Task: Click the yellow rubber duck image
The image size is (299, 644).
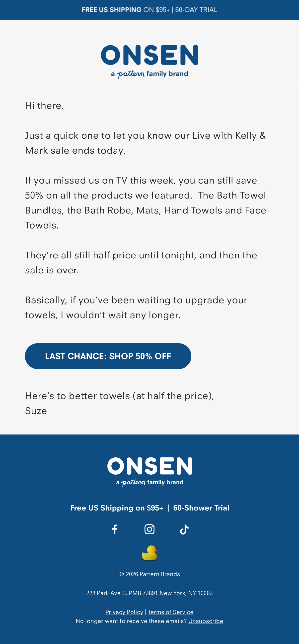Action: pyautogui.click(x=150, y=553)
